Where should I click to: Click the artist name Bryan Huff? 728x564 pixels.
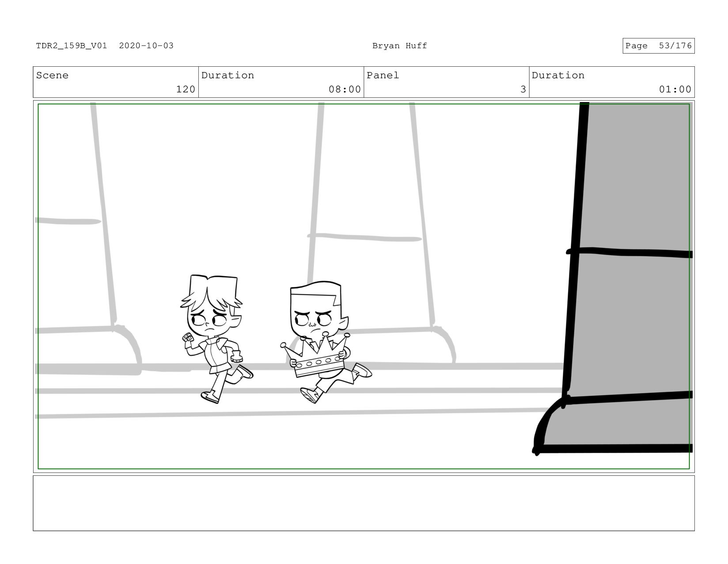click(x=399, y=46)
